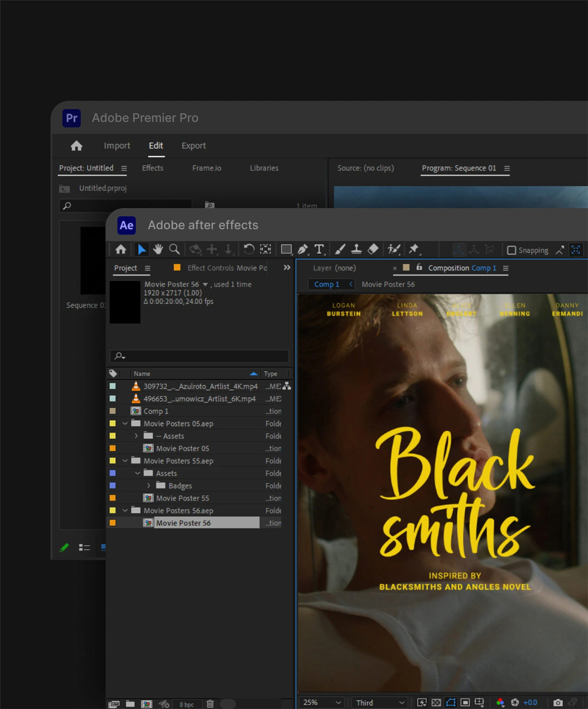Click the Comp 1 breadcrumb button
Screen dimensions: 588x709
327,284
